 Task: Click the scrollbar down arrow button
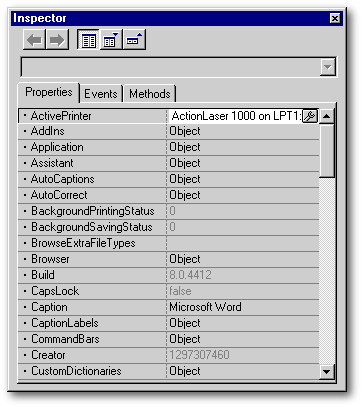tap(326, 371)
